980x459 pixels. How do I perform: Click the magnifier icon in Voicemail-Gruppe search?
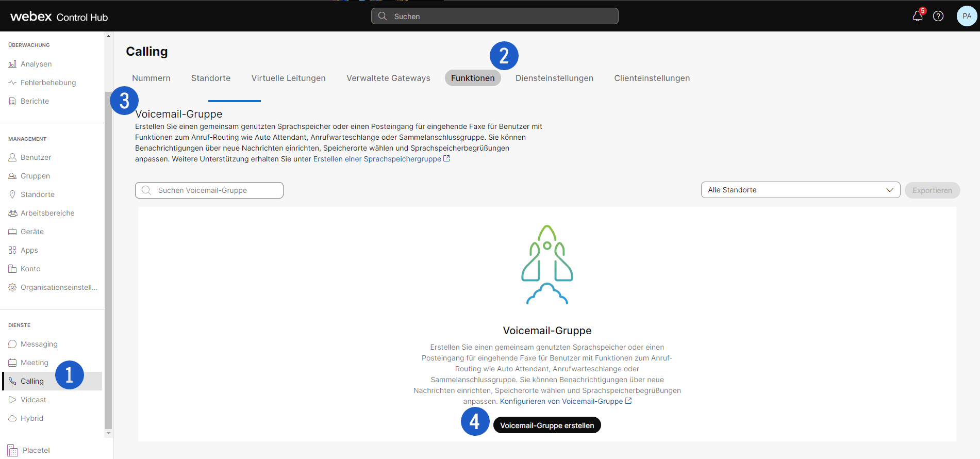146,190
